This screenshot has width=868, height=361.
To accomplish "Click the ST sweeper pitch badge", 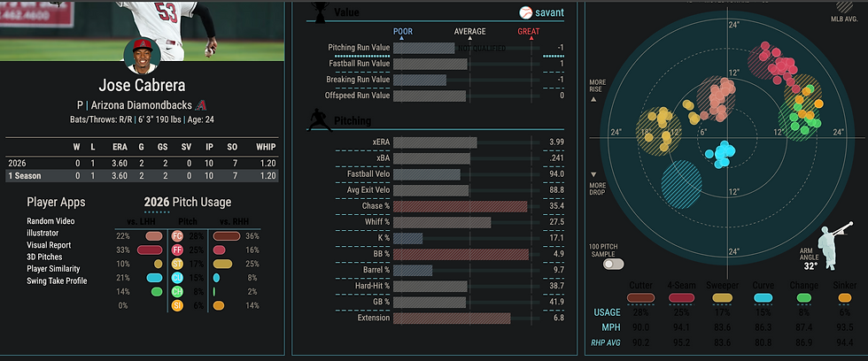I will pyautogui.click(x=177, y=264).
